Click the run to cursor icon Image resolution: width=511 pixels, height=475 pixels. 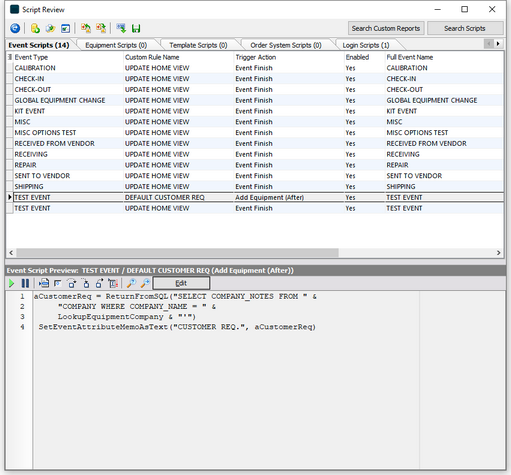[x=113, y=283]
